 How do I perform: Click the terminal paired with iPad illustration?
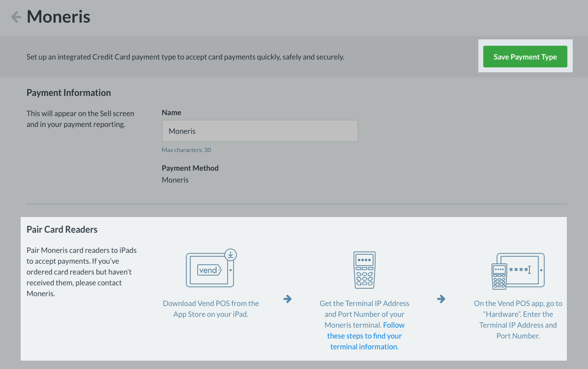point(518,271)
